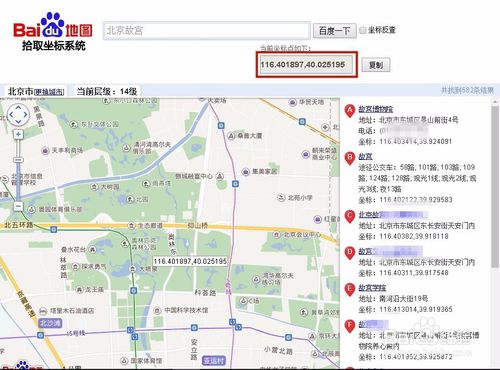Screen dimensions: 500x370
Task: Open the 更换城市 change city link
Action: (x=49, y=92)
